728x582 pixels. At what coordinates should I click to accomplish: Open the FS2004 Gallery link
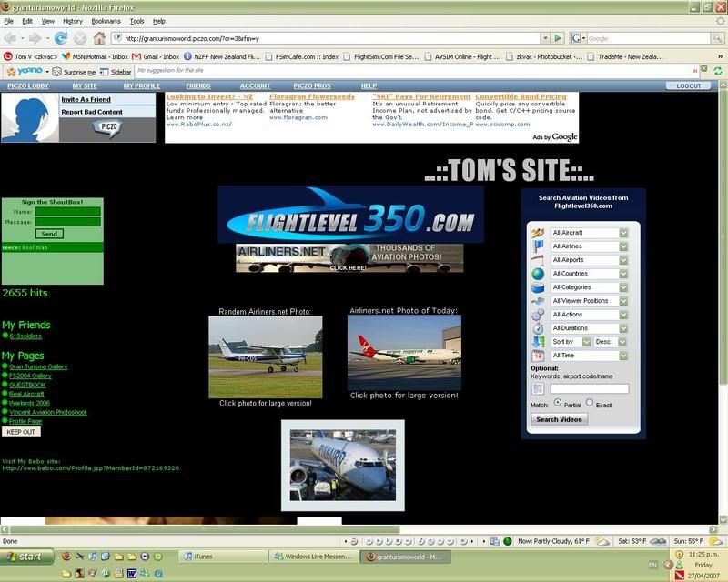tap(33, 376)
